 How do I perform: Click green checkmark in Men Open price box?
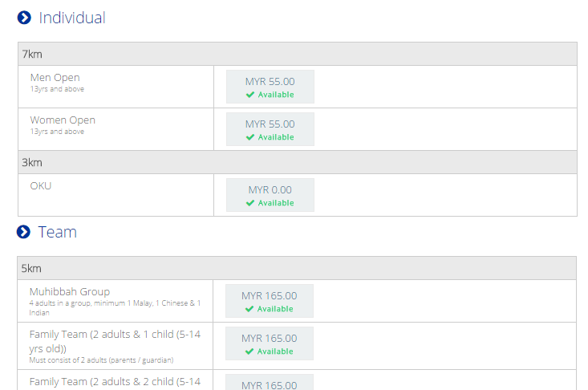click(250, 95)
